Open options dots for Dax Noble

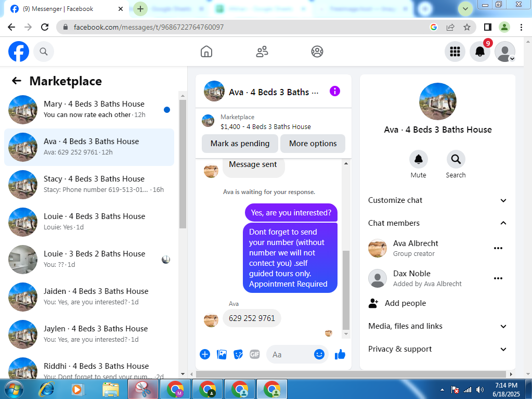(498, 278)
